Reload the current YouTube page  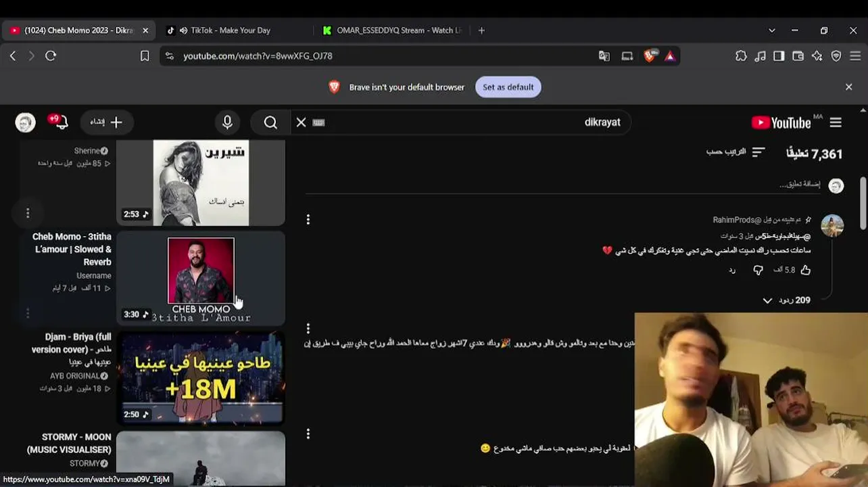pos(51,56)
